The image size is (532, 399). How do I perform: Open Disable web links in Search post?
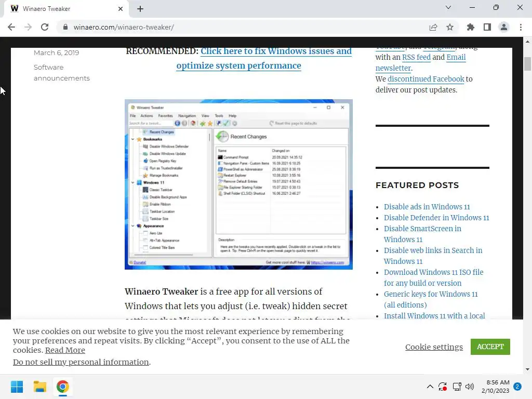[x=433, y=256]
